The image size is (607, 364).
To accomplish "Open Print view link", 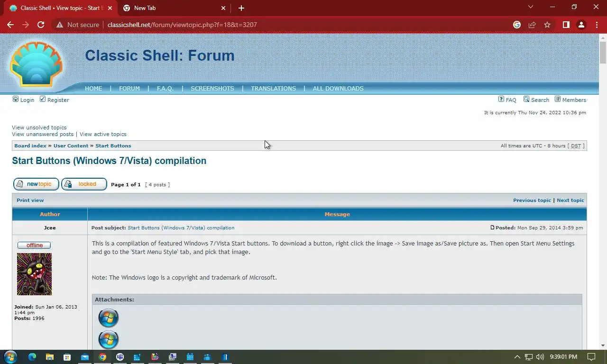I will pos(30,200).
